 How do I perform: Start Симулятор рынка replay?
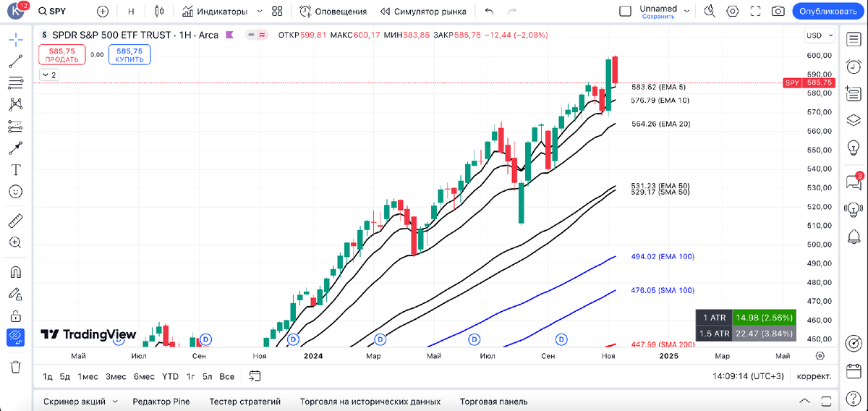pyautogui.click(x=424, y=12)
